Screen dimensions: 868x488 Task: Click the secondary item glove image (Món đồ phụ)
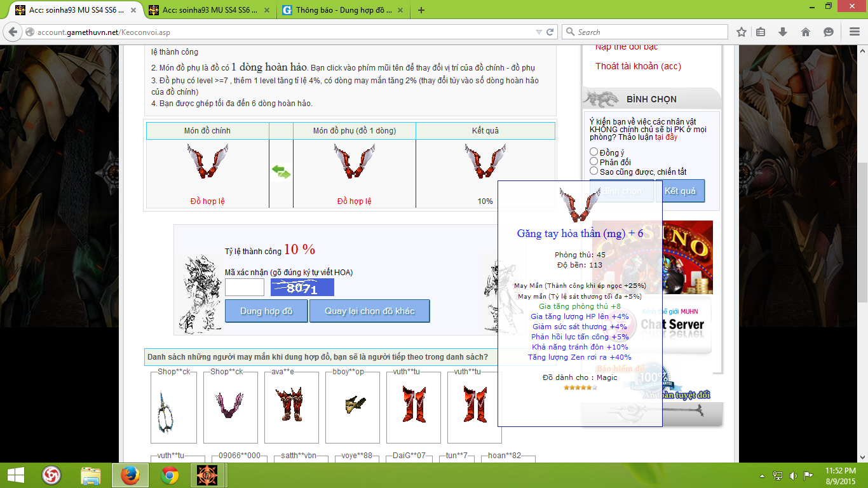pyautogui.click(x=355, y=162)
